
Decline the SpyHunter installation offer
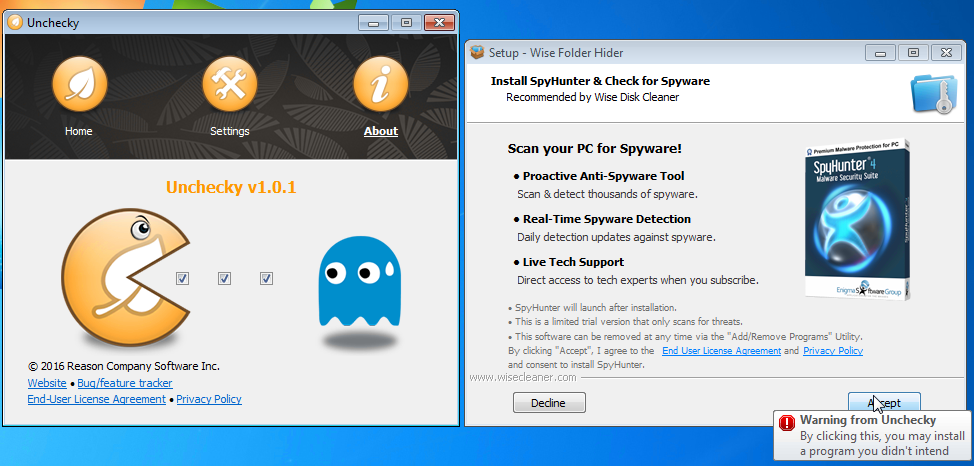[549, 403]
